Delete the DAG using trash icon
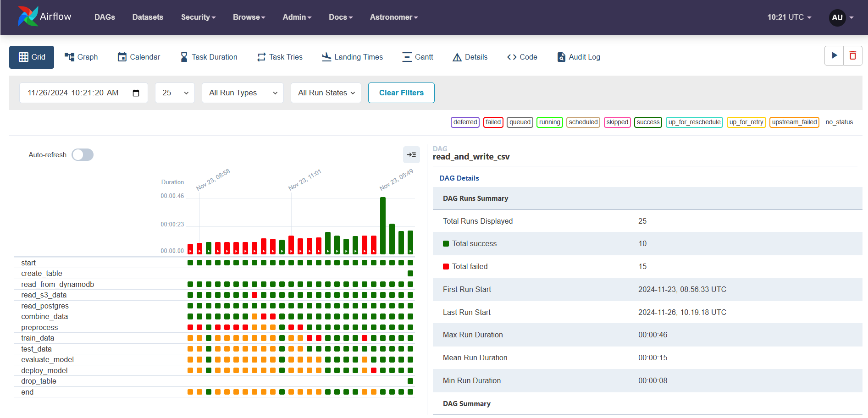The height and width of the screenshot is (418, 868). (853, 56)
